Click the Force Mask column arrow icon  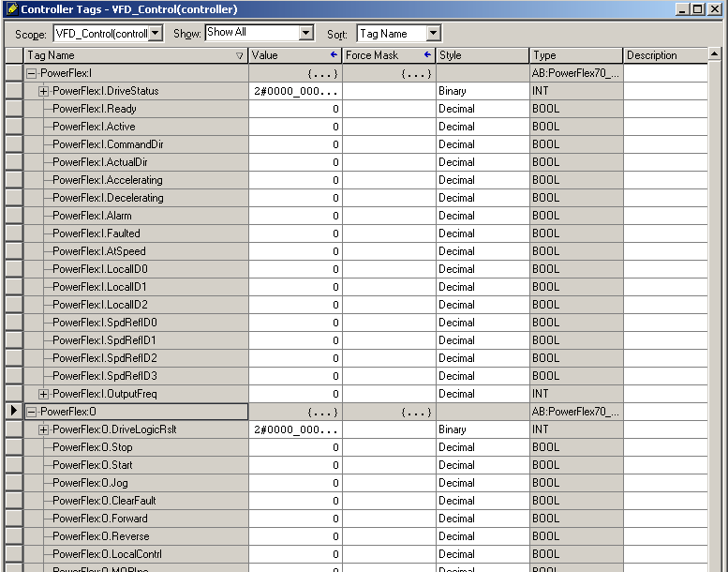click(x=427, y=55)
